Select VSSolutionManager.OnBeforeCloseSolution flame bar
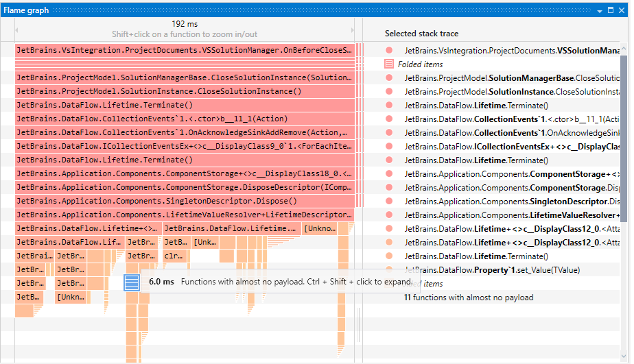Image resolution: width=634 pixels, height=364 pixels. tap(185, 51)
